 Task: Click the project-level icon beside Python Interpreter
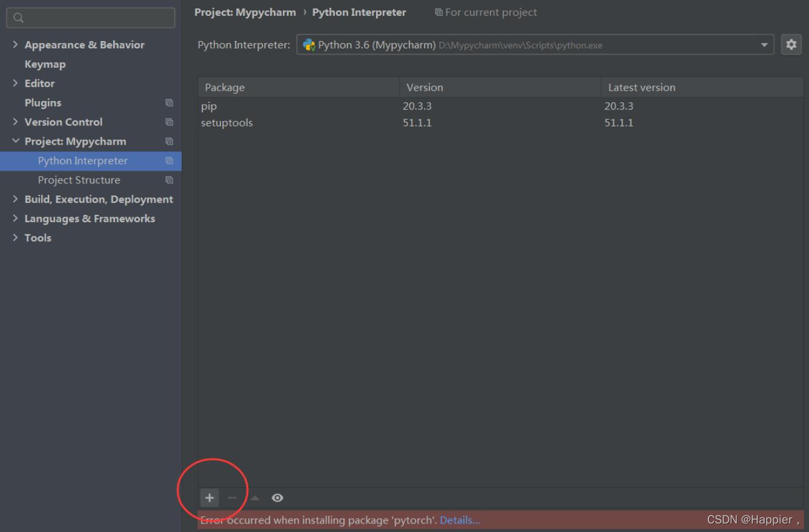point(169,161)
